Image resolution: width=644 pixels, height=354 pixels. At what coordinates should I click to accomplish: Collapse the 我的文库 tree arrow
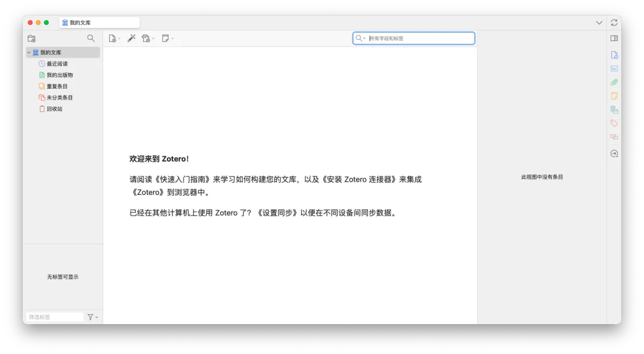click(29, 52)
